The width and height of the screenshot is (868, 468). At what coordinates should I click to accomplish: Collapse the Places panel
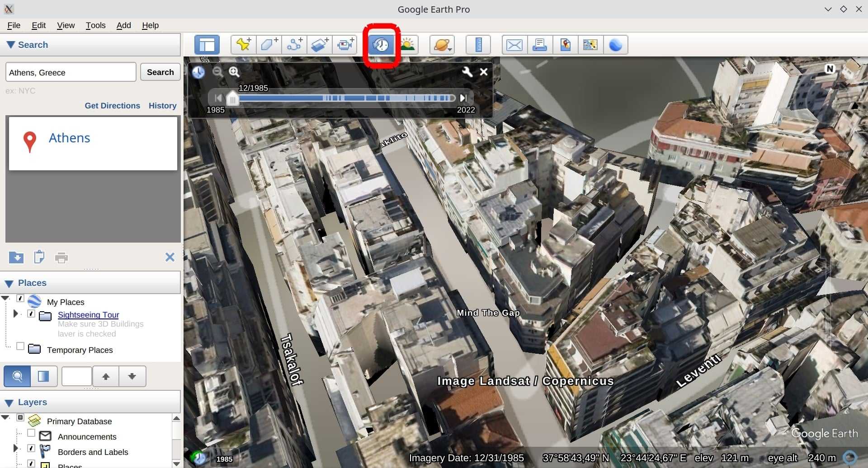9,283
